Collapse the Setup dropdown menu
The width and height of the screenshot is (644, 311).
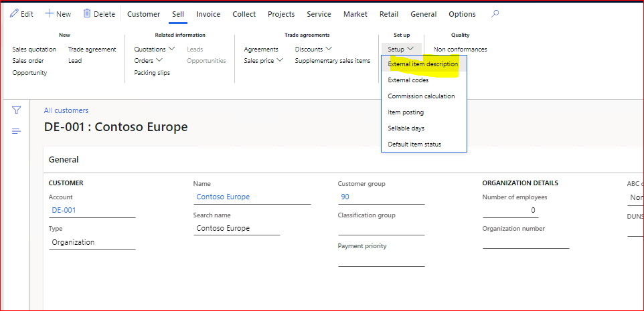(401, 49)
